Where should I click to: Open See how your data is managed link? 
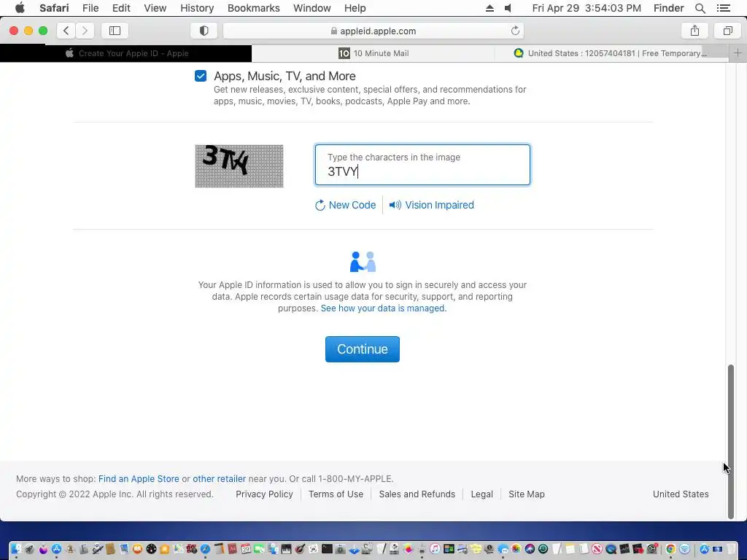coord(384,308)
